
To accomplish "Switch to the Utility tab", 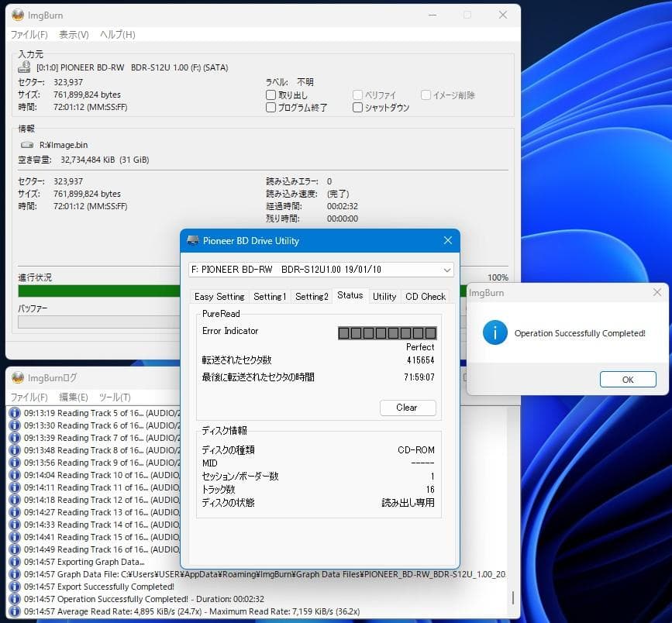I will click(x=384, y=297).
